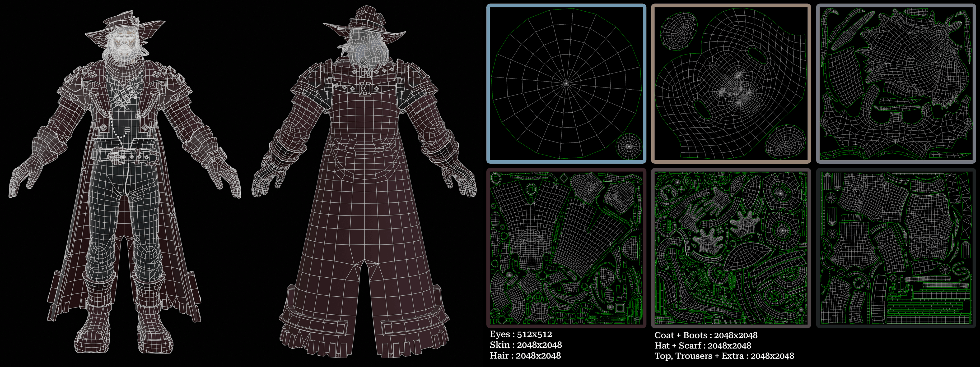Click the 'Coat + Boots : 2048x2048' label
The height and width of the screenshot is (367, 980).
tap(706, 335)
